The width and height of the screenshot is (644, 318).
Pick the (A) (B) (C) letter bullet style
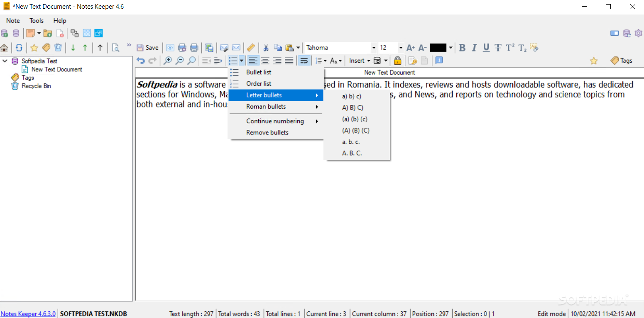(357, 130)
